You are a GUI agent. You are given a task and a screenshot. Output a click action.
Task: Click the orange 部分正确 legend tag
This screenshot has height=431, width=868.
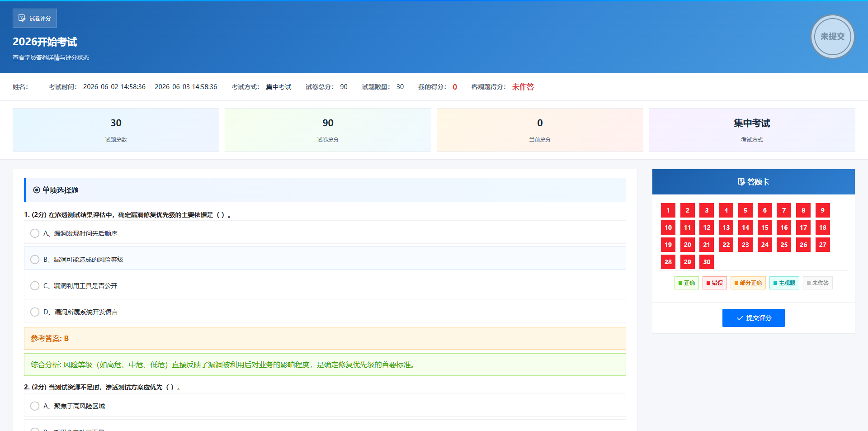748,283
